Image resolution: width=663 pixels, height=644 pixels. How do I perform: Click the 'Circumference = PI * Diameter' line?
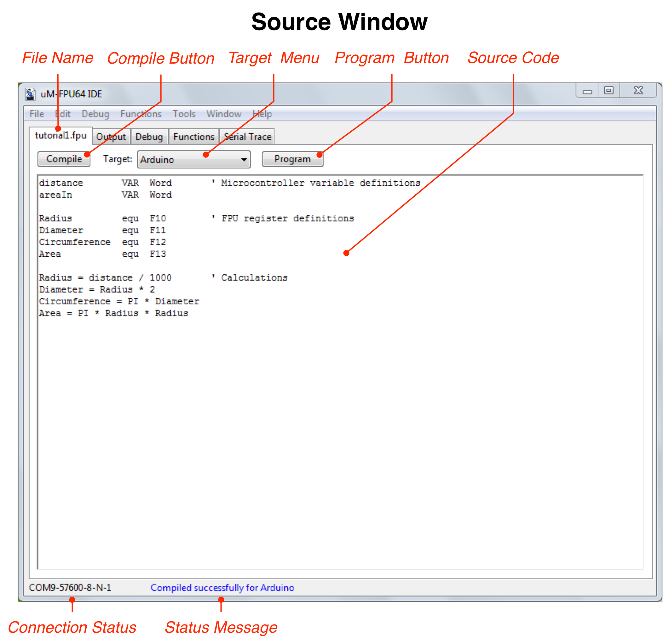click(119, 301)
